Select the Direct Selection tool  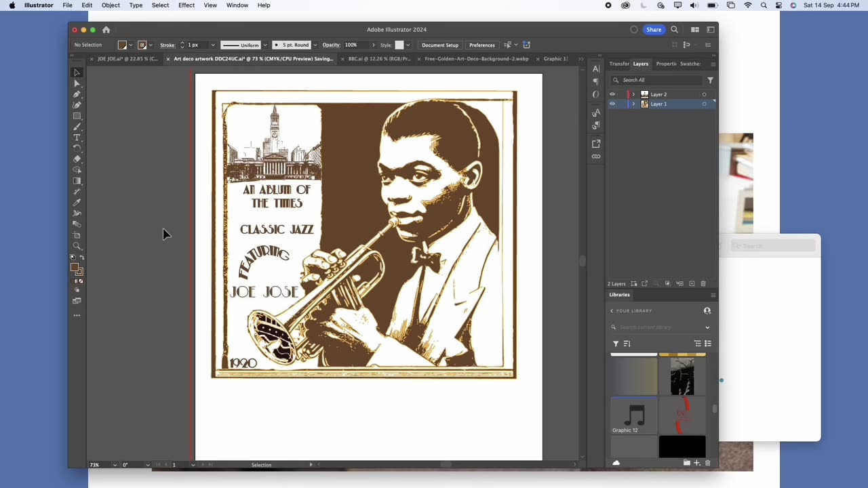coord(77,83)
